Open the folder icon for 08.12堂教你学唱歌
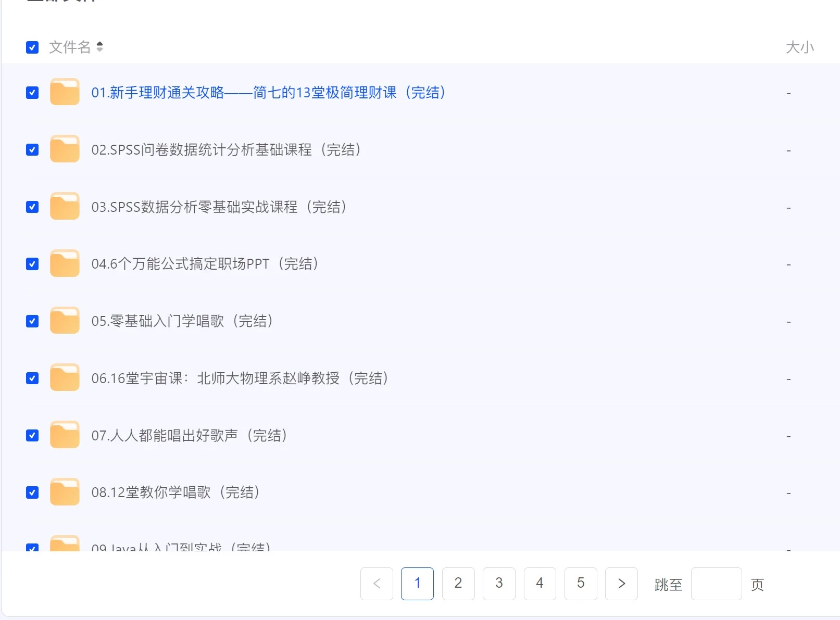 (x=64, y=492)
